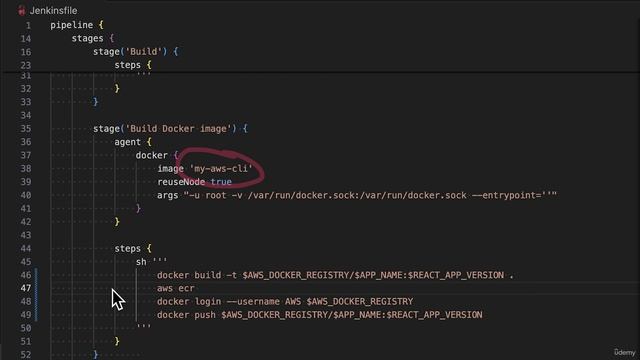Click sticky header line stage('Build')
640x360 pixels.
[x=136, y=52]
